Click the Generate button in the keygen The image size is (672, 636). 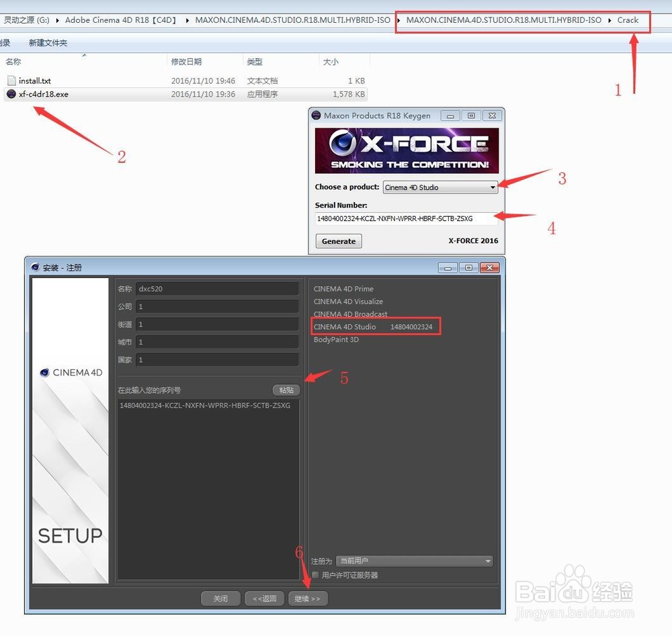(339, 241)
